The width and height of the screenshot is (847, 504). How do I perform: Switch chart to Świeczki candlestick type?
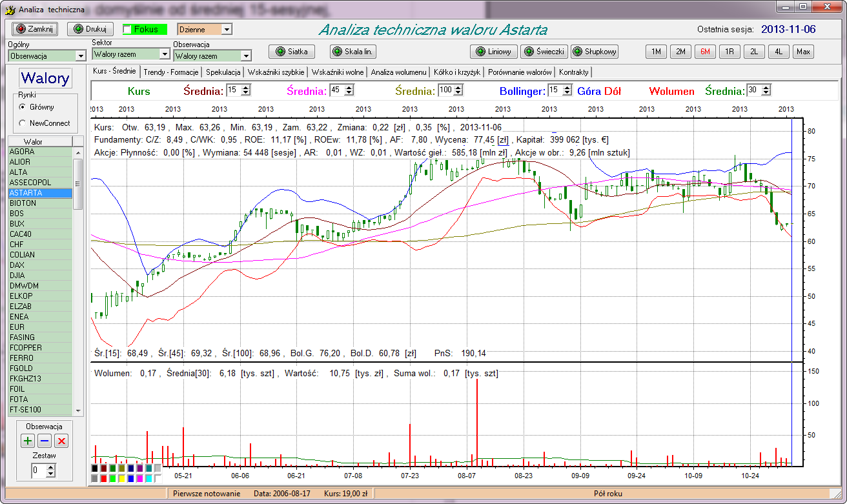[x=544, y=52]
